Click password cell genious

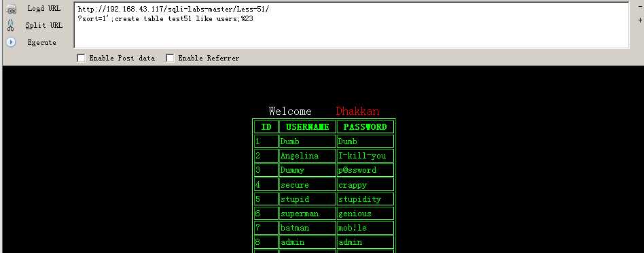click(365, 214)
